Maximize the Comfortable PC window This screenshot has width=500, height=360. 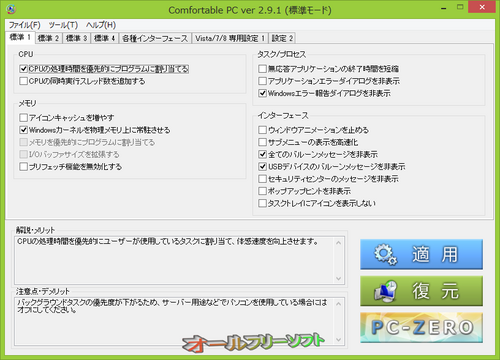460,7
